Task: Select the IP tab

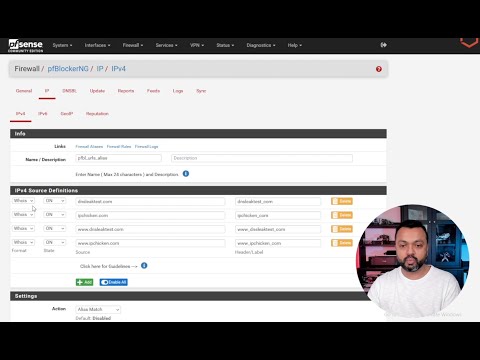Action: (47, 91)
